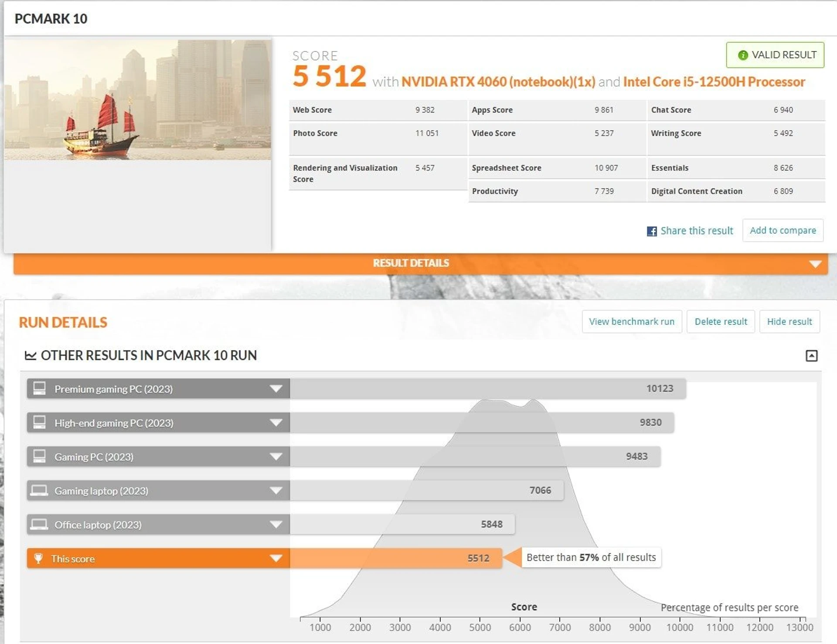Click Hide result button
Screen dimensions: 837x644
[x=789, y=321]
